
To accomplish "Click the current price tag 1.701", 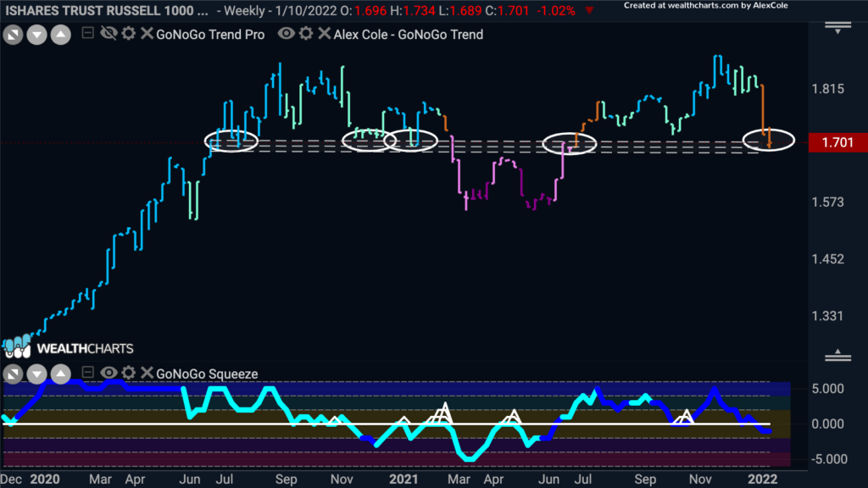I will [x=837, y=142].
